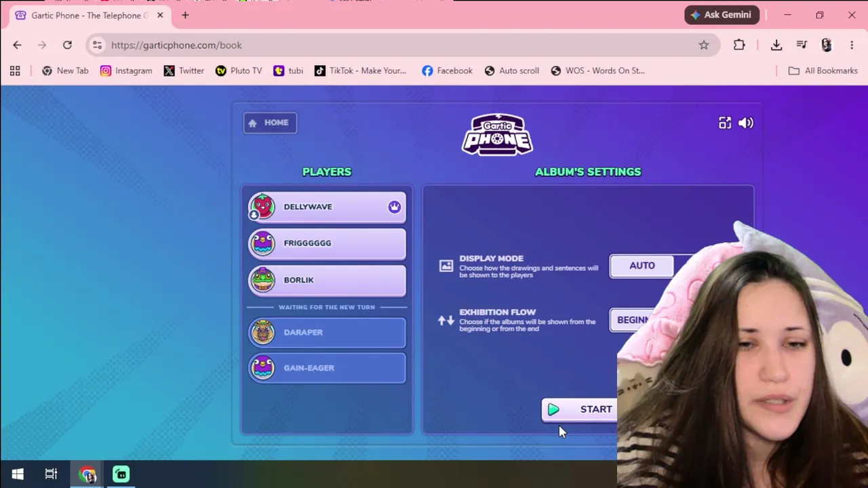Open the Twitter bookmark

click(184, 70)
